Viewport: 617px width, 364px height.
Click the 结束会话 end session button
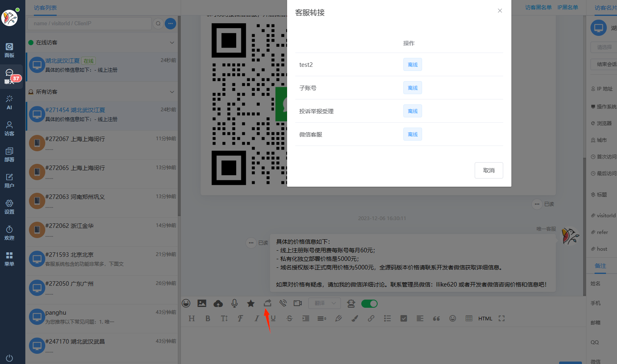(x=604, y=64)
